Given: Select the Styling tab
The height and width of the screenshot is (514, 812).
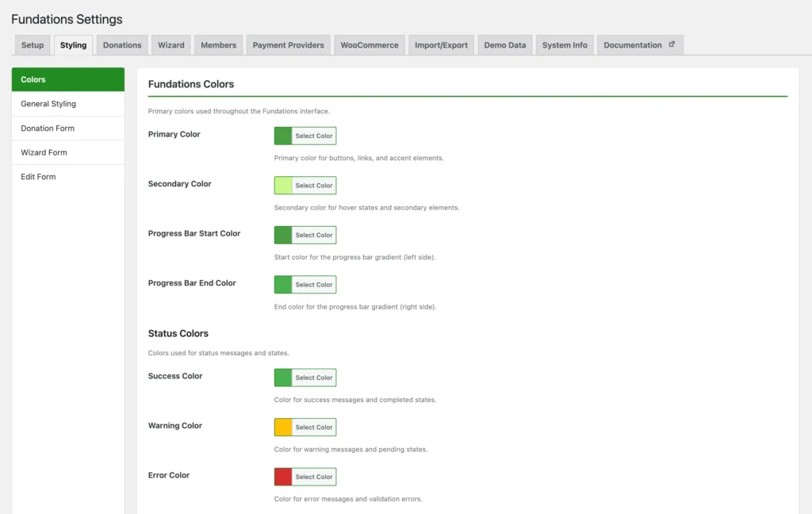Looking at the screenshot, I should pyautogui.click(x=73, y=45).
